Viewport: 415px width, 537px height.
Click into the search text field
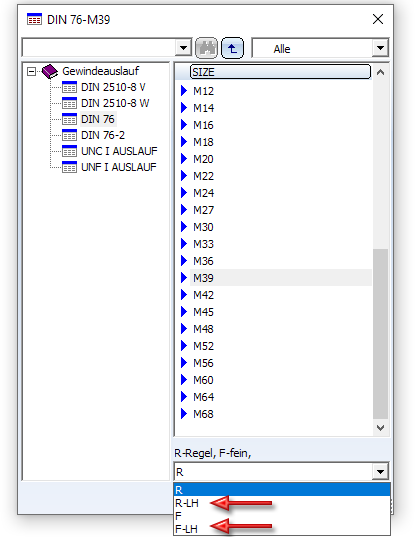99,48
